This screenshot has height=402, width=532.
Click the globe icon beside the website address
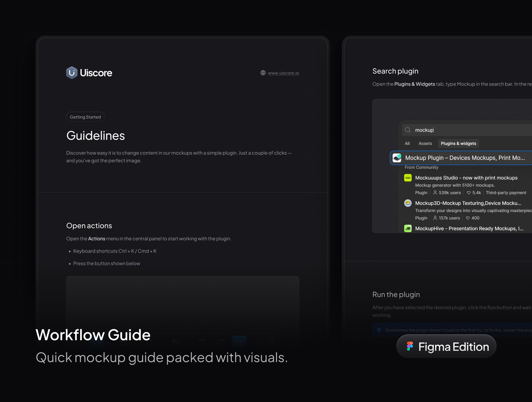(263, 73)
